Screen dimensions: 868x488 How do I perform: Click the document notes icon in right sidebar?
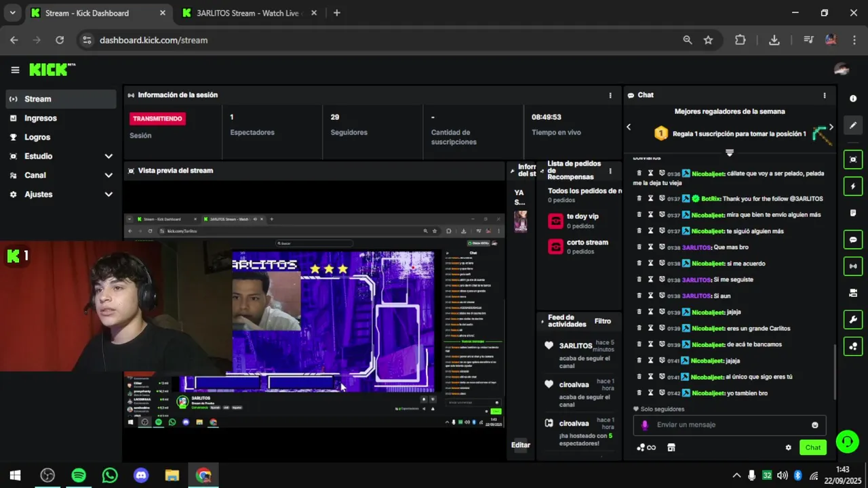(853, 213)
